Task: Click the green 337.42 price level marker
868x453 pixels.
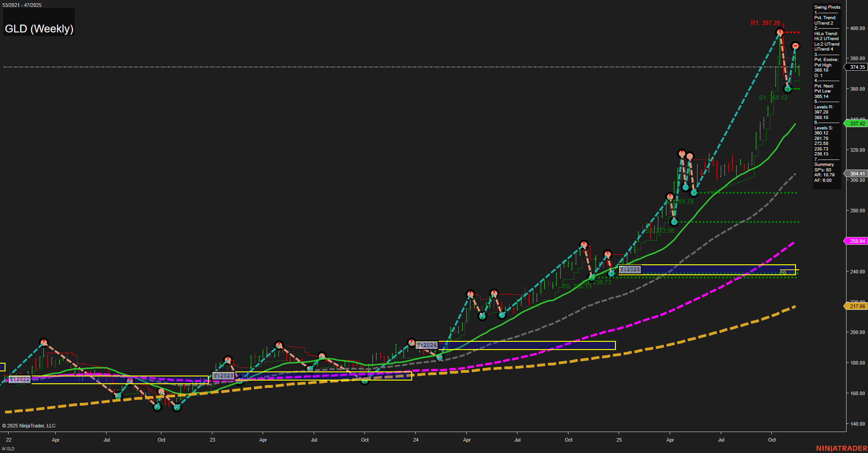Action: (857, 124)
